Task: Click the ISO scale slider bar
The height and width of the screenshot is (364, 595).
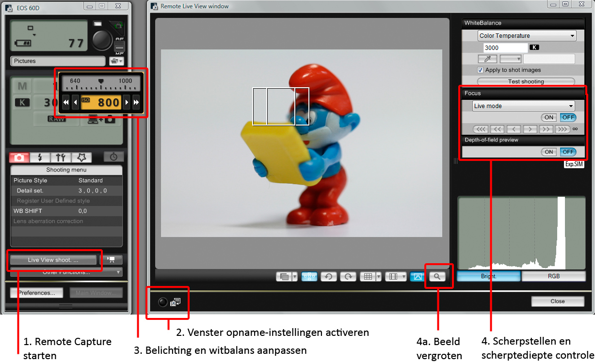Action: point(101,83)
